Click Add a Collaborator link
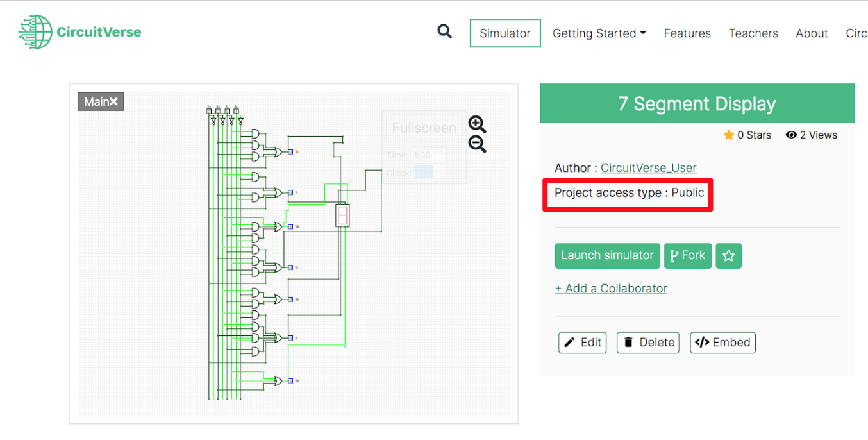Image resolution: width=868 pixels, height=440 pixels. click(611, 289)
